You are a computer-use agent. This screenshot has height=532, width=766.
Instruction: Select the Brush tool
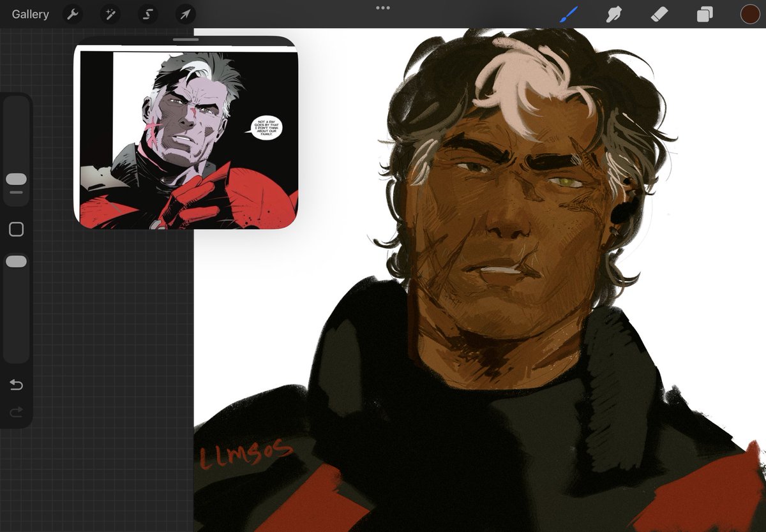coord(568,14)
